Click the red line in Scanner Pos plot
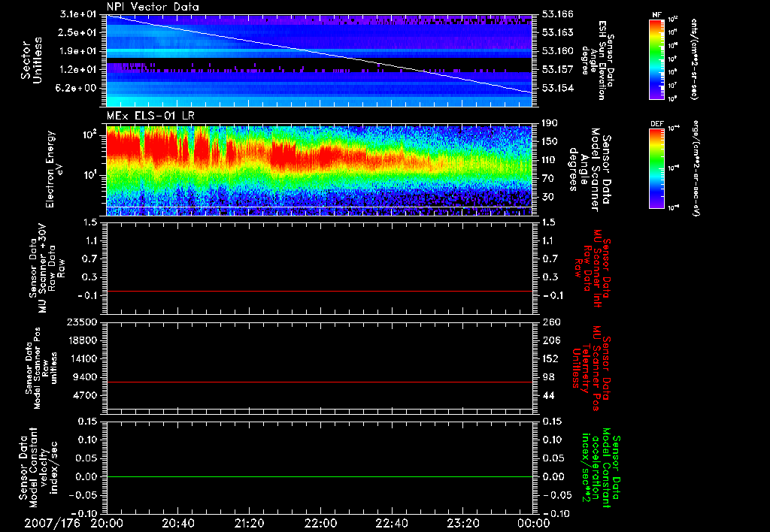 click(320, 382)
